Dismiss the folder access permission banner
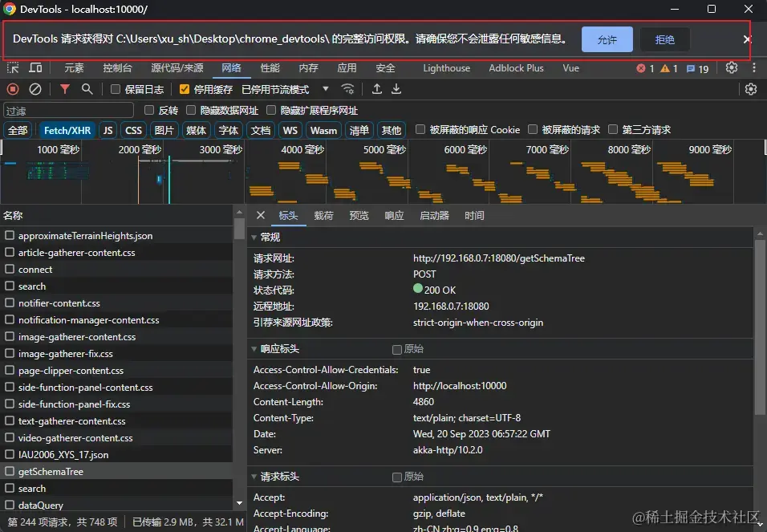The image size is (767, 532). tap(747, 39)
